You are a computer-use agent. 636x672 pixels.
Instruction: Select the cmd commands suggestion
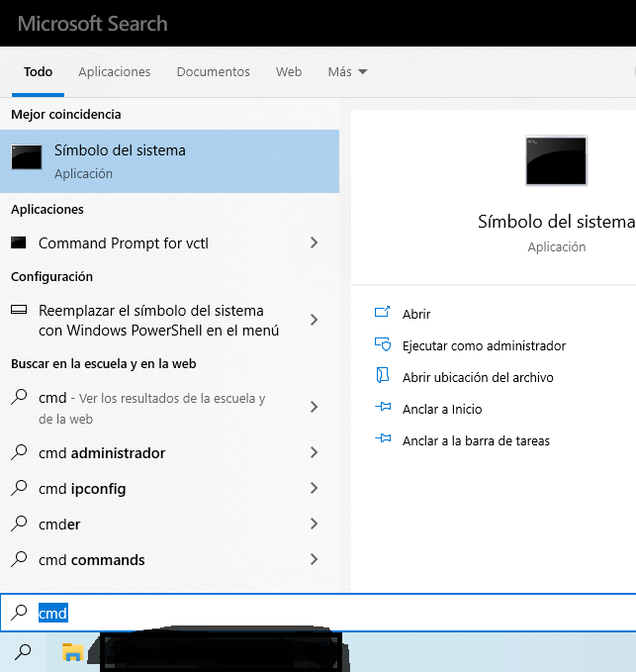pyautogui.click(x=92, y=560)
